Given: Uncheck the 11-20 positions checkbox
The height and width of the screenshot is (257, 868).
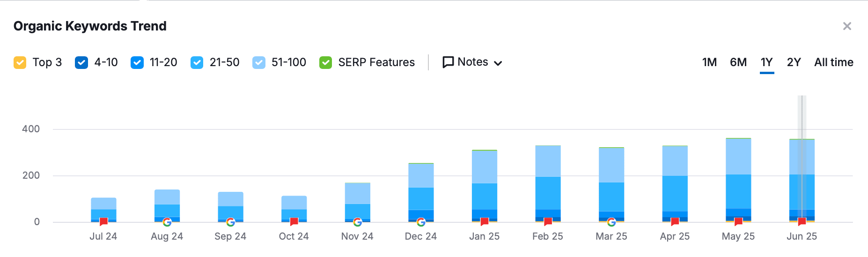Looking at the screenshot, I should pyautogui.click(x=137, y=62).
